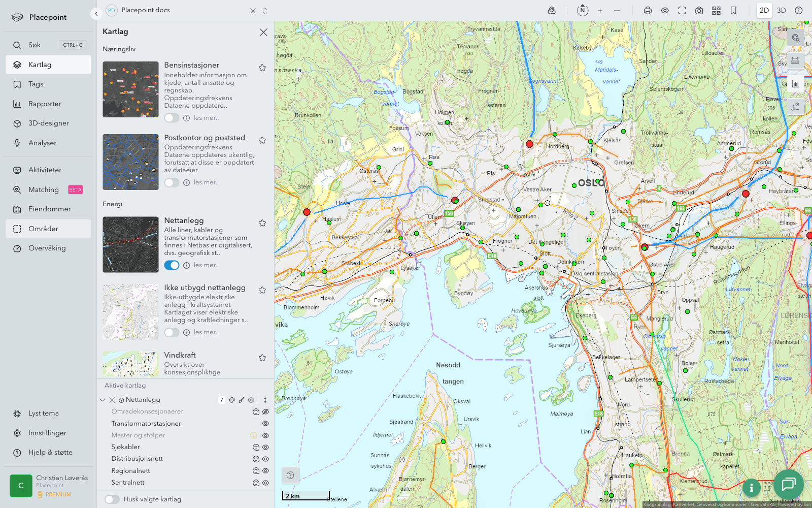Reset map orientation with north compass
Viewport: 812px width, 508px height.
[583, 10]
